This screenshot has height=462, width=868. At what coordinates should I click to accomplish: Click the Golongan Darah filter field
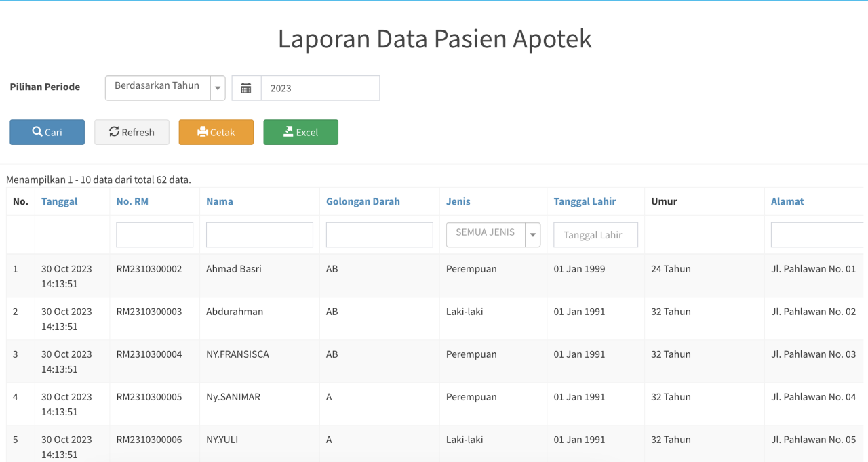pos(379,235)
